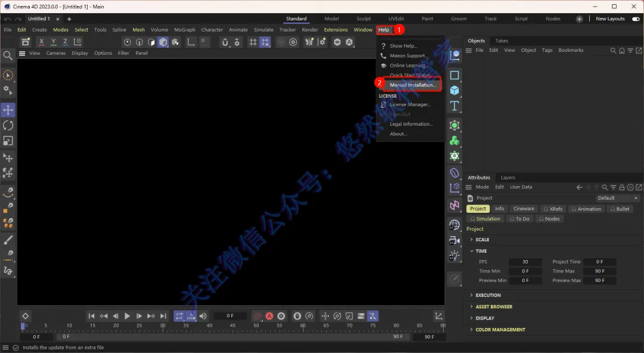Click the rectangle spline icon
Image resolution: width=644 pixels, height=353 pixels.
pos(454,75)
